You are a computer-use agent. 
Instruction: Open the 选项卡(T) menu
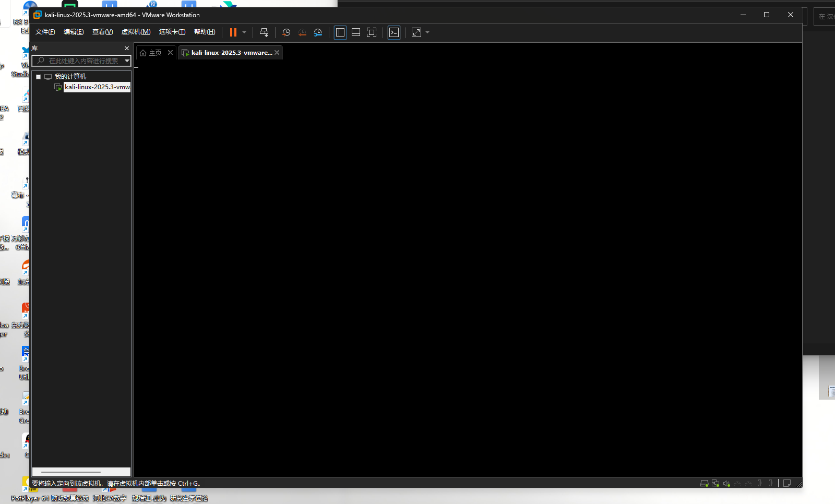click(x=172, y=32)
